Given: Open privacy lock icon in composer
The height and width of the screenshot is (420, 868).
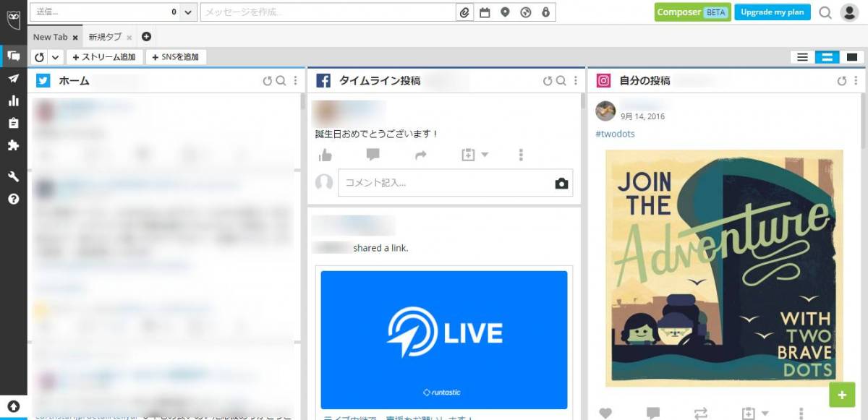Looking at the screenshot, I should pos(545,12).
